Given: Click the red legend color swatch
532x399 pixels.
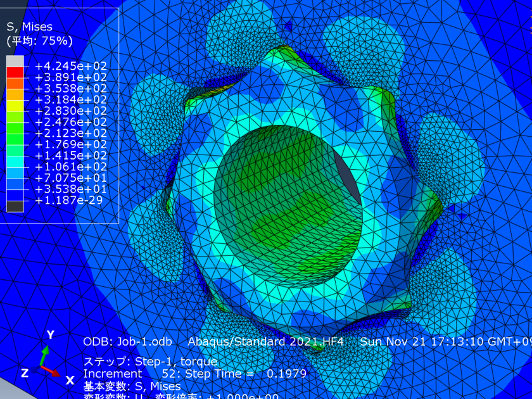Looking at the screenshot, I should pyautogui.click(x=15, y=73).
